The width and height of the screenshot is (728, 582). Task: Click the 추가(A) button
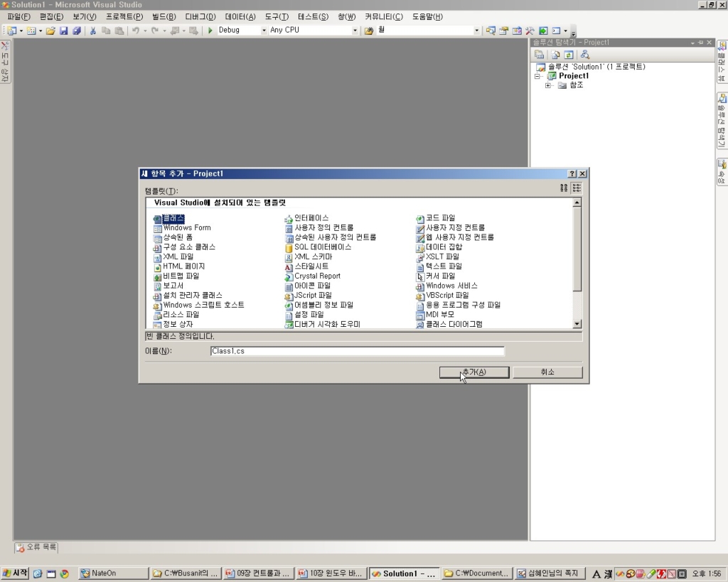point(474,372)
